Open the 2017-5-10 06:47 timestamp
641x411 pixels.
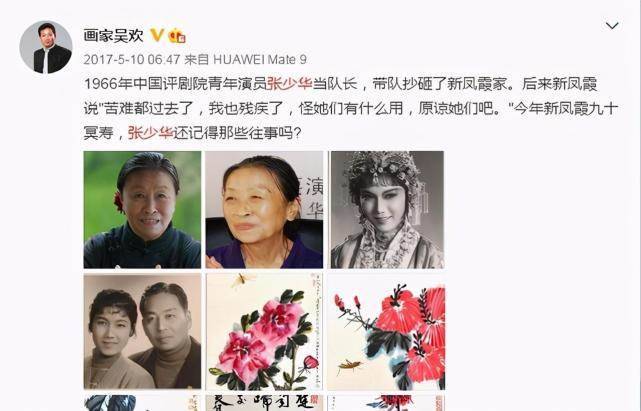click(132, 60)
